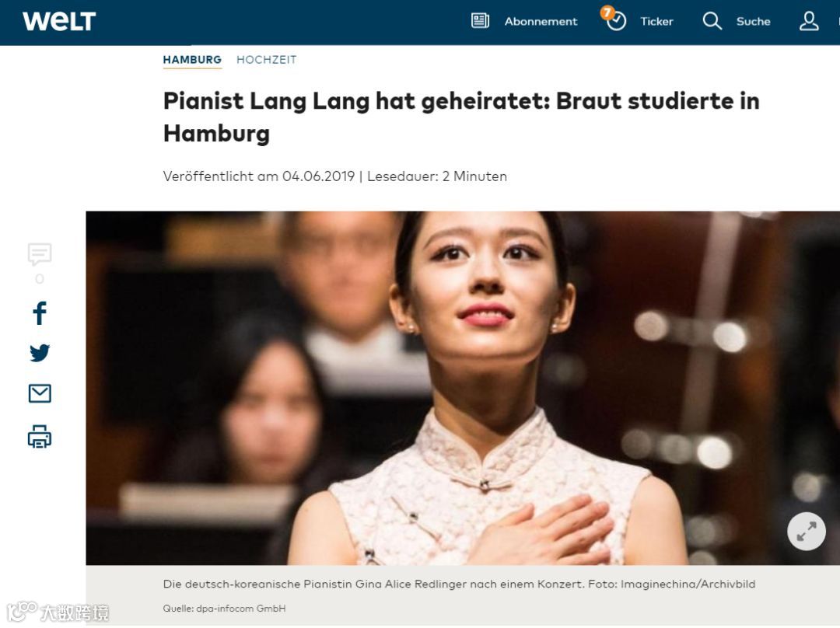Click the Ticker notification badge showing 7
Image resolution: width=840 pixels, height=628 pixels.
[607, 12]
